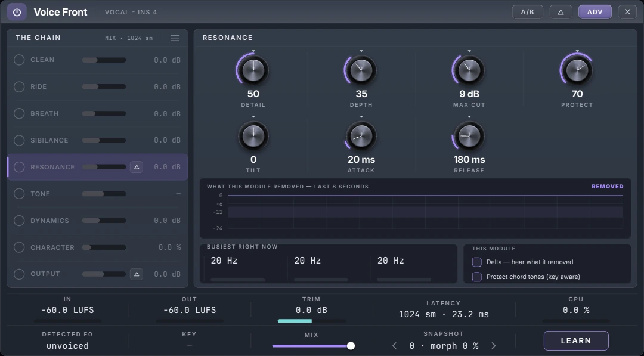Viewport: 644px width, 356px height.
Task: Click the CLEAN amount slider
Action: pos(104,60)
